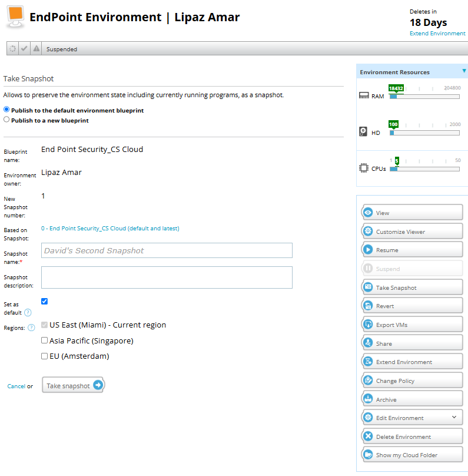Expand the Edit Environment dropdown
Image resolution: width=468 pixels, height=476 pixels.
(454, 417)
